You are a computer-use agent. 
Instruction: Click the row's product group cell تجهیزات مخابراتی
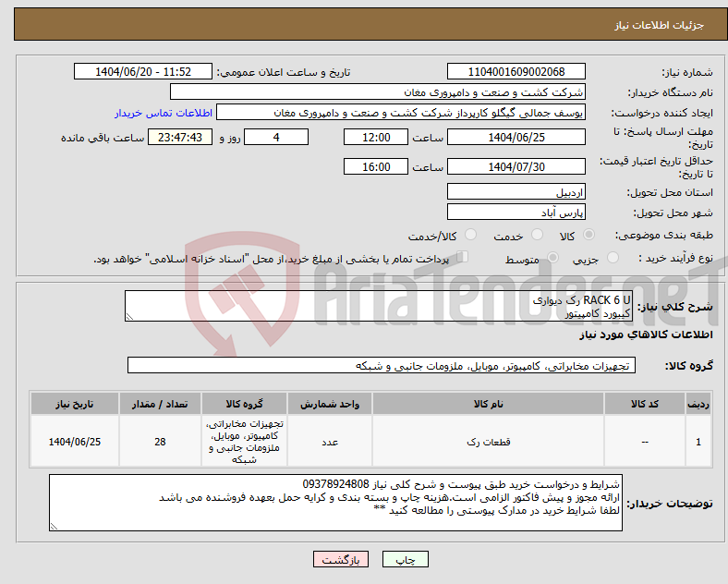click(x=244, y=442)
